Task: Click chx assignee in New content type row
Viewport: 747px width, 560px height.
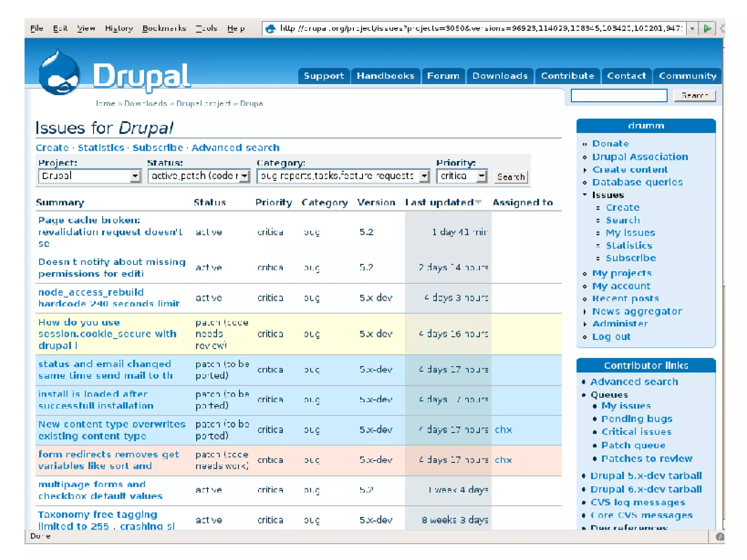Action: [x=503, y=430]
